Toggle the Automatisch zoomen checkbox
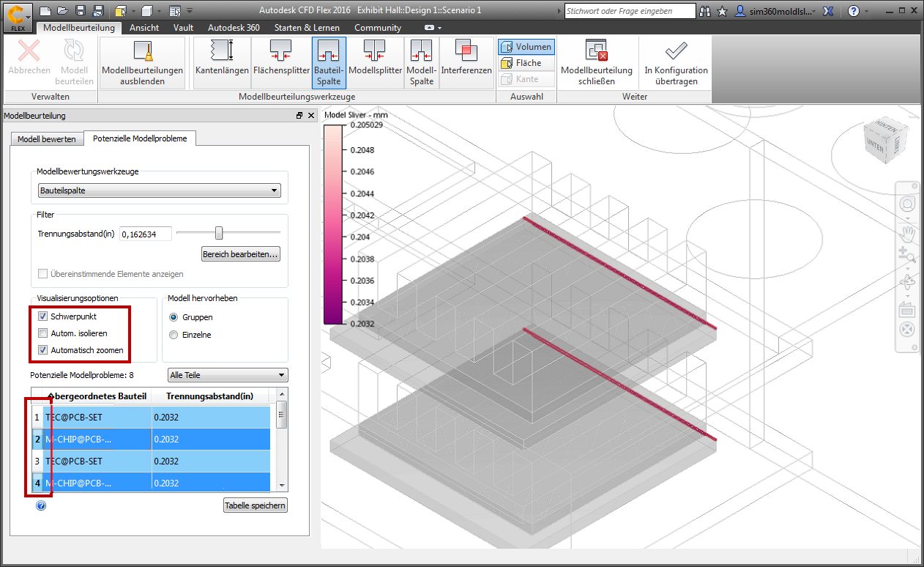This screenshot has height=567, width=924. pyautogui.click(x=44, y=350)
